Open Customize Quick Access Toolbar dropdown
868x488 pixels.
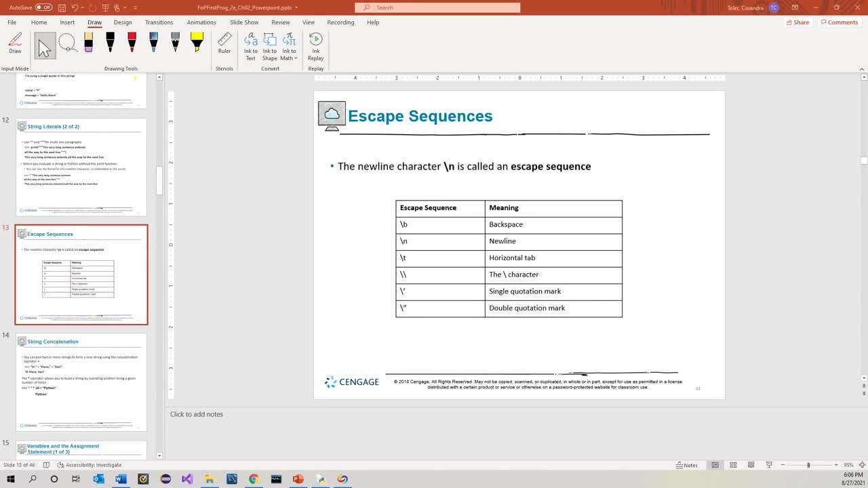136,7
